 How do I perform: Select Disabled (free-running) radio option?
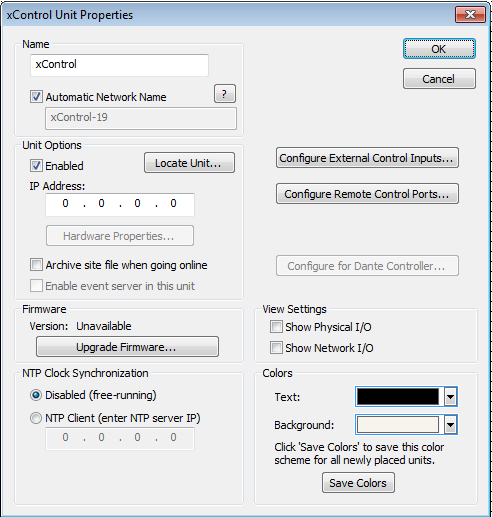point(36,395)
